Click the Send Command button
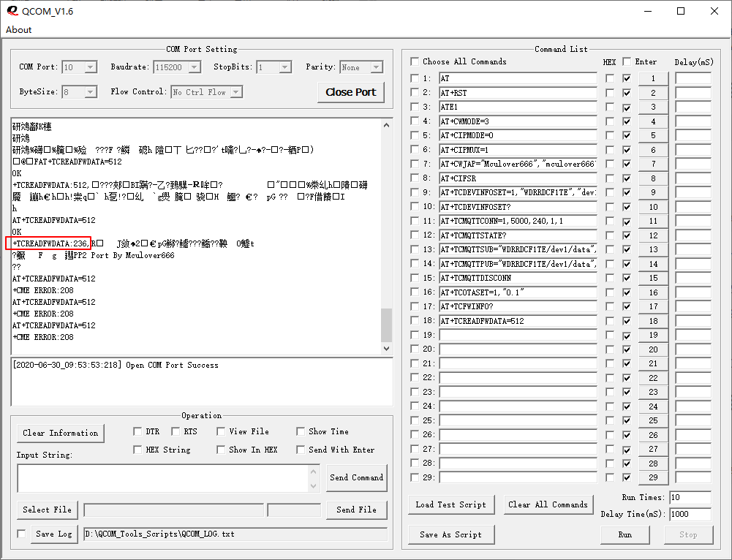The height and width of the screenshot is (560, 732). click(357, 477)
